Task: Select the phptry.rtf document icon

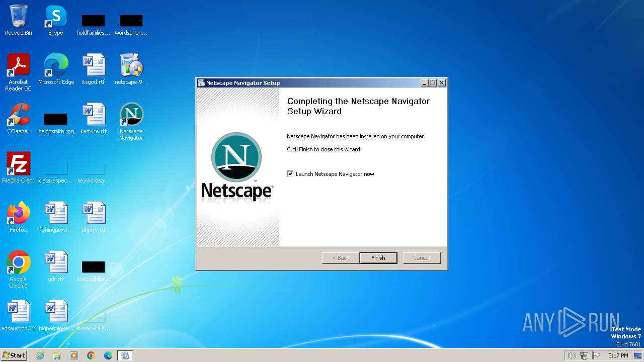Action: (94, 217)
